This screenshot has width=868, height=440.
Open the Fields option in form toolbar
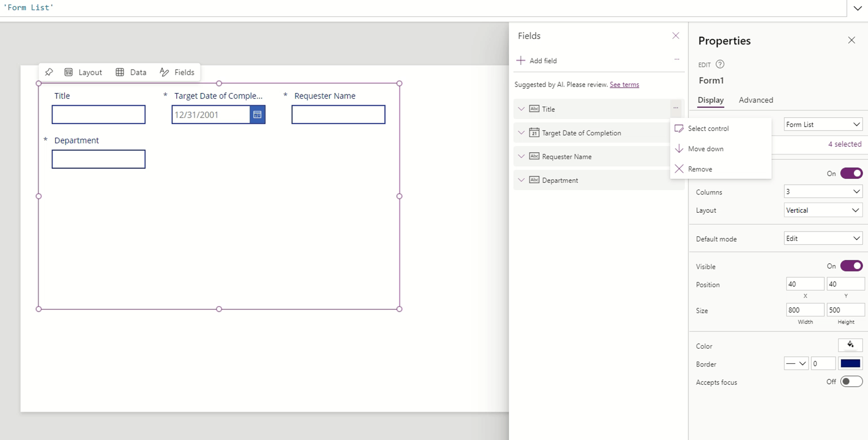(177, 72)
